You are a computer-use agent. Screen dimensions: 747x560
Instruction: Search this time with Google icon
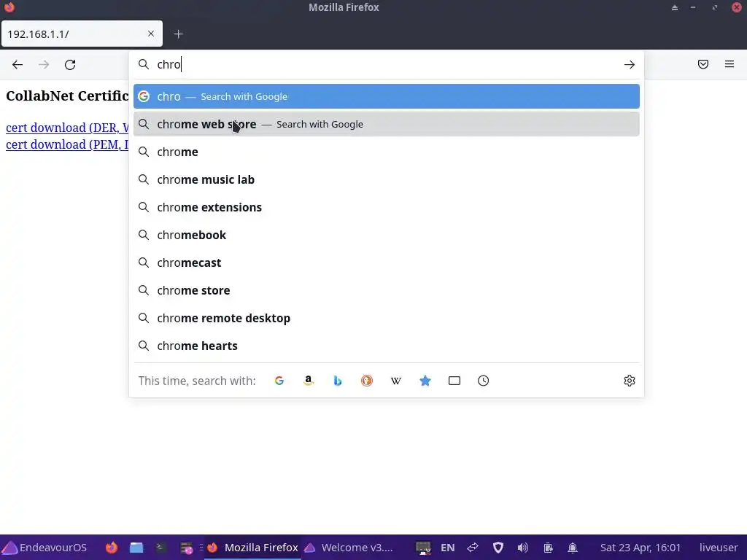[279, 381]
